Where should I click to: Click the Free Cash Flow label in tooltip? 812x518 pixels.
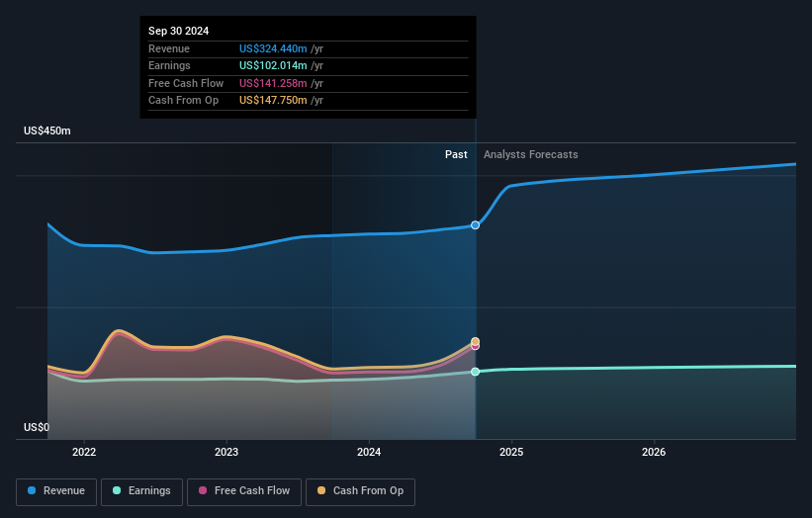(186, 83)
